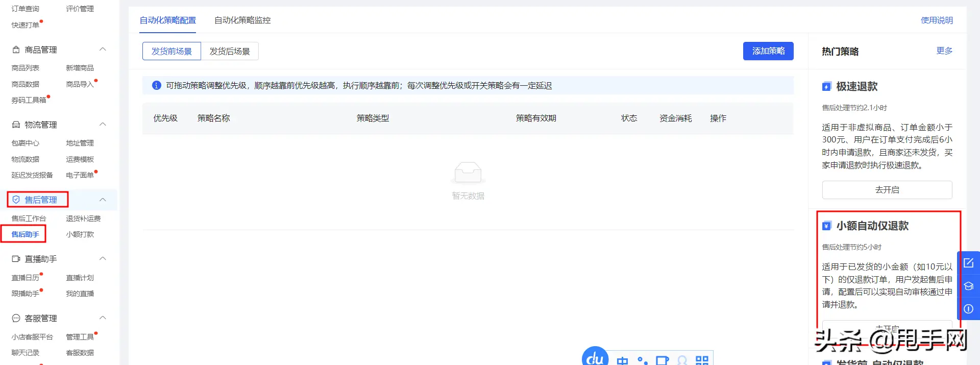Select the 发货前场景 scenario toggle
The height and width of the screenshot is (365, 980).
[x=171, y=51]
